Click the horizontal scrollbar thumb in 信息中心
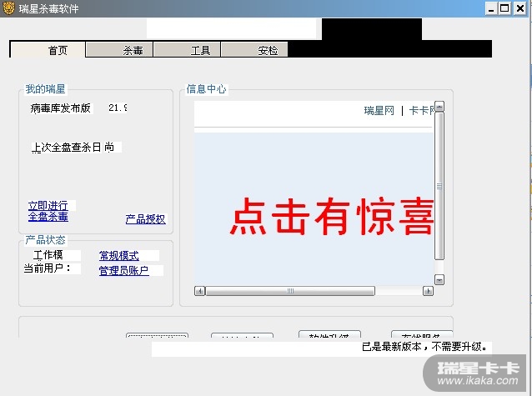This screenshot has height=396, width=532. (x=290, y=291)
